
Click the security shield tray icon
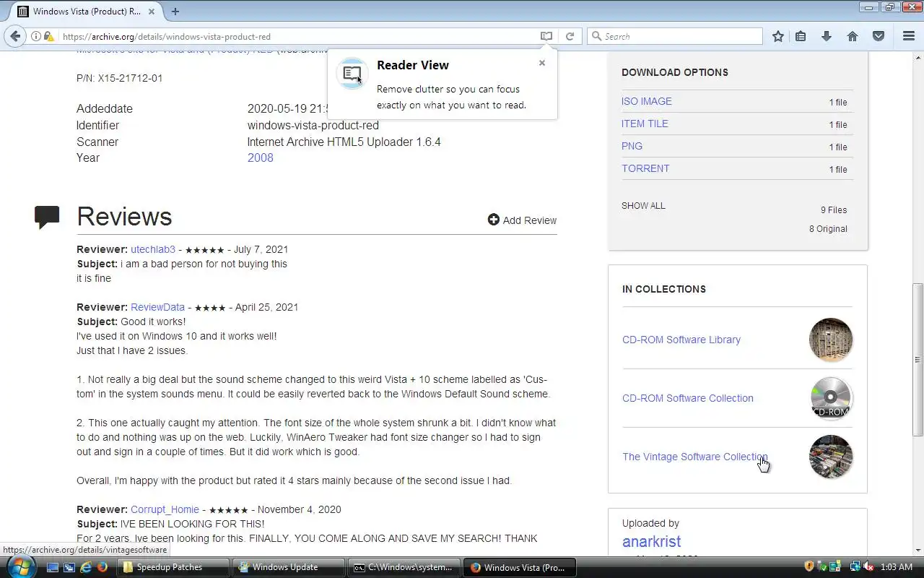809,567
